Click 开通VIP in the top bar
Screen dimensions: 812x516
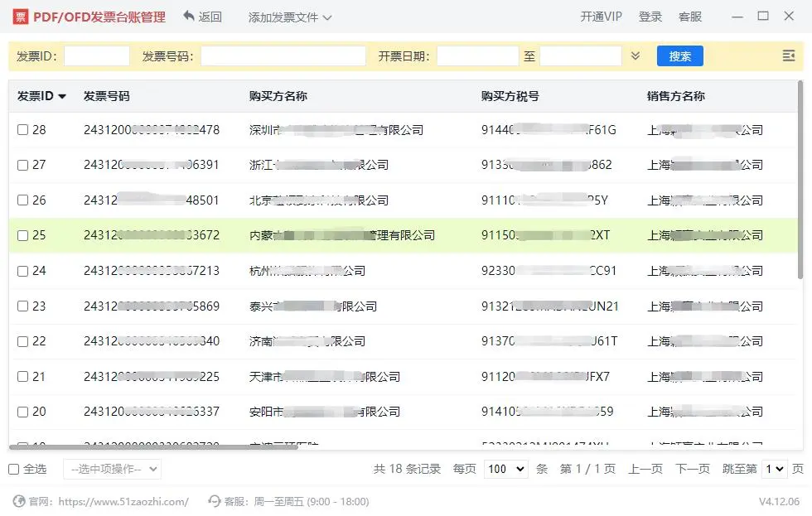[601, 17]
